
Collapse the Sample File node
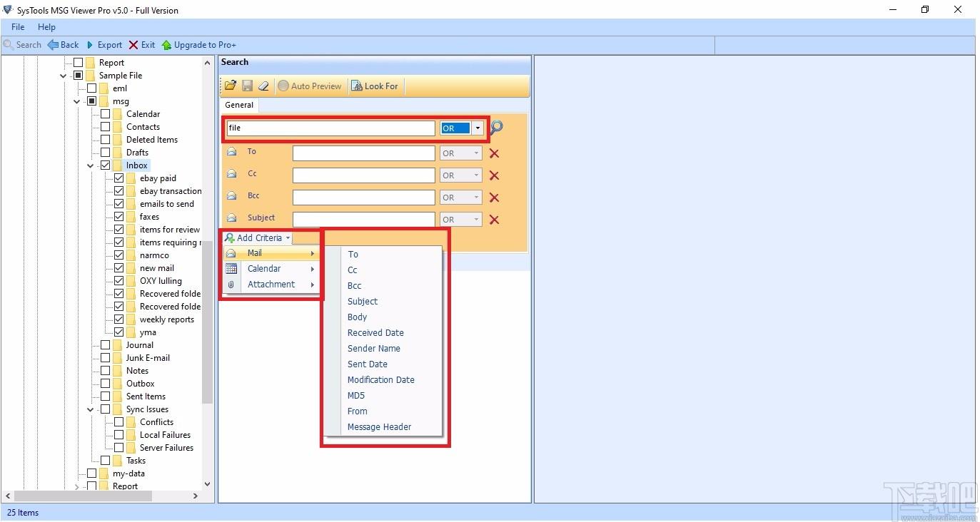coord(64,76)
